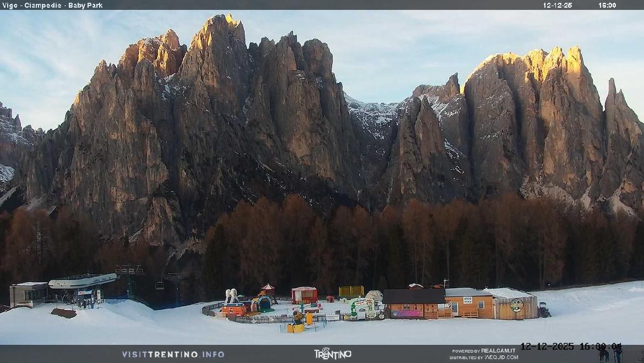Click the red and white striped tent
This screenshot has height=363, width=644.
tap(304, 295)
